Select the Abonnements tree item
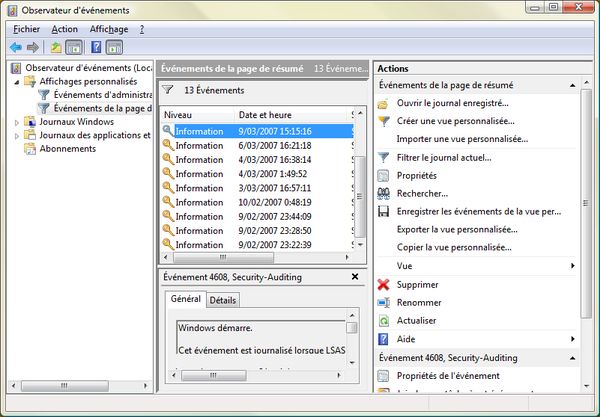The width and height of the screenshot is (600, 417). pos(67,149)
